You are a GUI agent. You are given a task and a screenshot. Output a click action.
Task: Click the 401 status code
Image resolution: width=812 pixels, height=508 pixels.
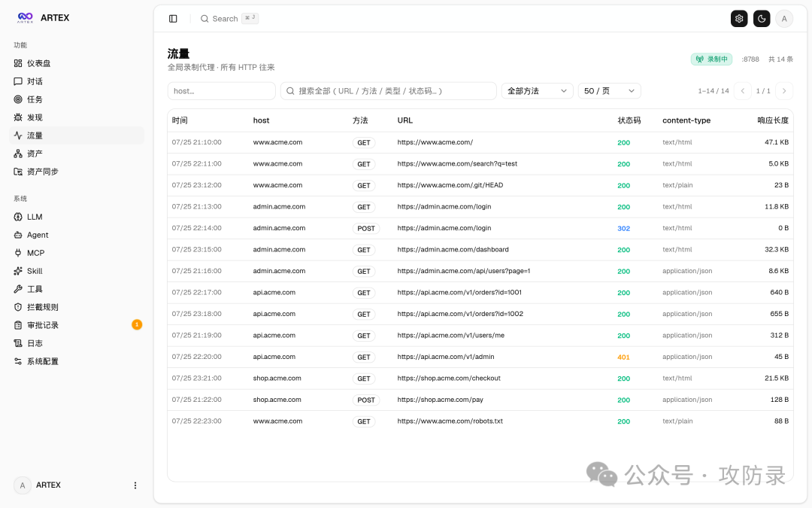pyautogui.click(x=623, y=357)
